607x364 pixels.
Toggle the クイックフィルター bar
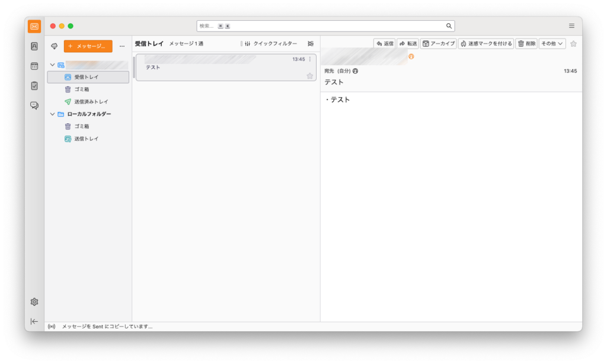[271, 44]
